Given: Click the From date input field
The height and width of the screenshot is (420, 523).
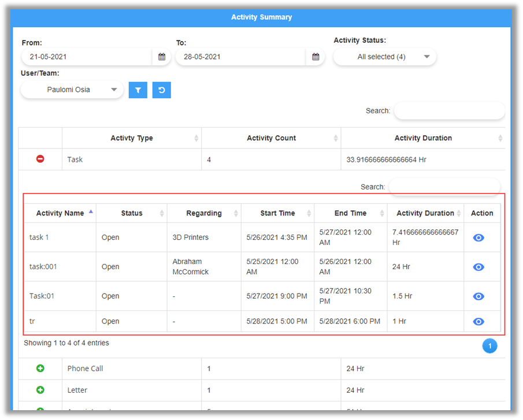Looking at the screenshot, I should point(87,57).
